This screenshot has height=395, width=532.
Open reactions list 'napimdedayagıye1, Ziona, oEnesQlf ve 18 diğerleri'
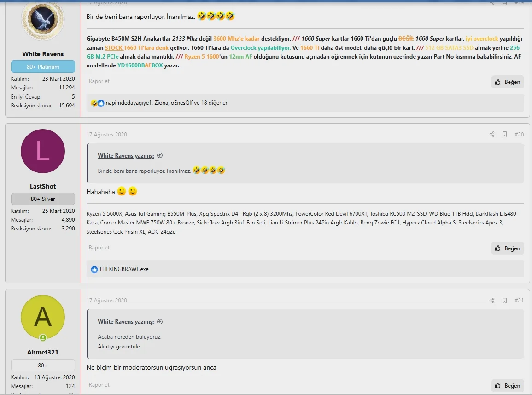tap(167, 103)
